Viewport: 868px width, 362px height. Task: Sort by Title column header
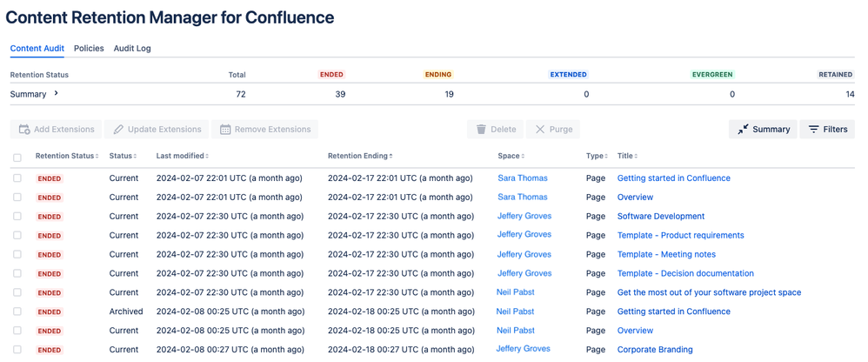pyautogui.click(x=628, y=156)
